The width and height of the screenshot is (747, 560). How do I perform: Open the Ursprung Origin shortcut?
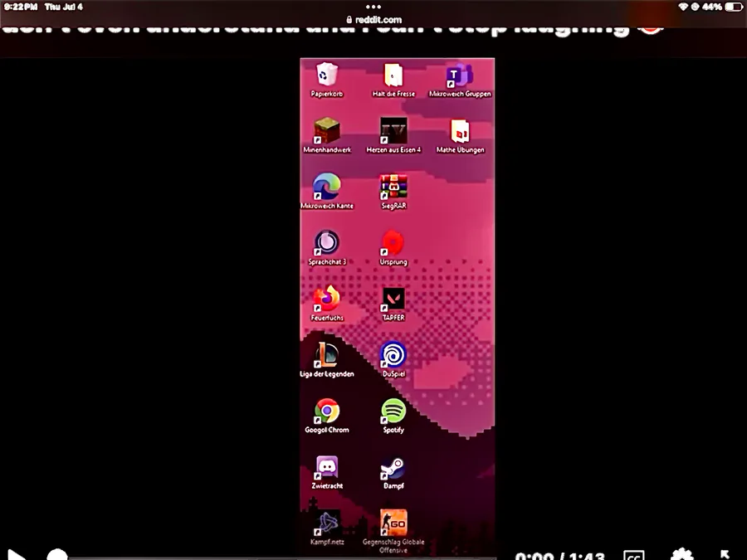393,243
